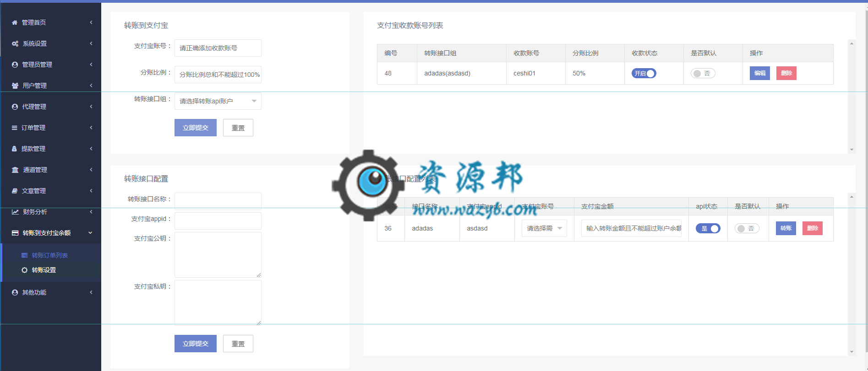
Task: Click the icon beside 代理管理
Action: pyautogui.click(x=15, y=107)
